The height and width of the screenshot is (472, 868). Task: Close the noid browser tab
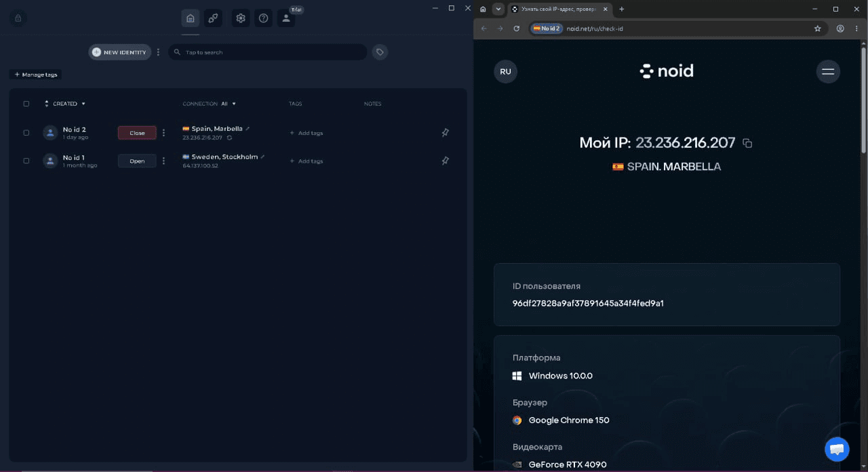pyautogui.click(x=606, y=9)
